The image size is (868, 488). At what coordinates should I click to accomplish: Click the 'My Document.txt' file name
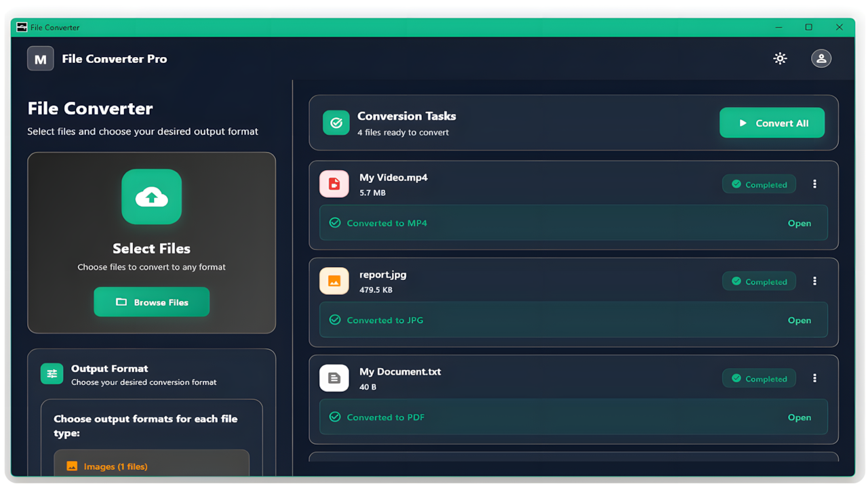point(400,371)
